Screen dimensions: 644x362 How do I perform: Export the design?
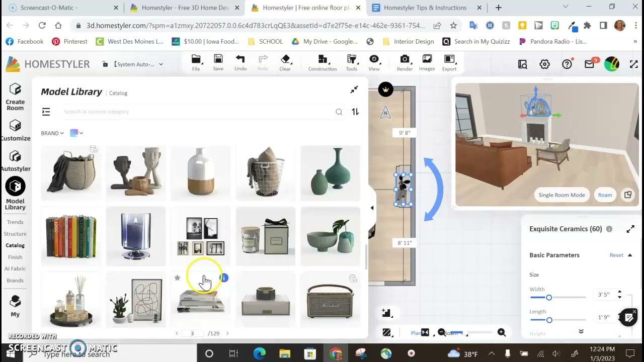click(x=449, y=62)
